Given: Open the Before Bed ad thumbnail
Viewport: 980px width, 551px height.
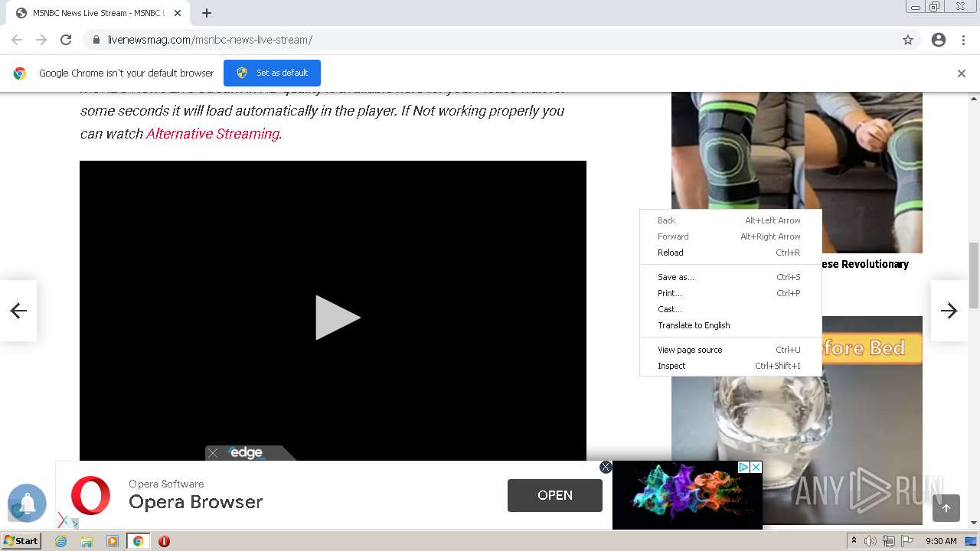Looking at the screenshot, I should pos(796,420).
